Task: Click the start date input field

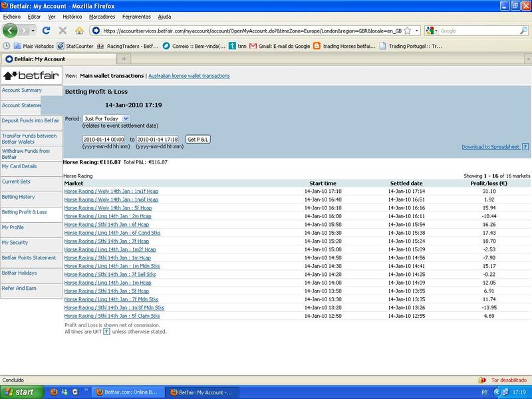Action: 103,139
